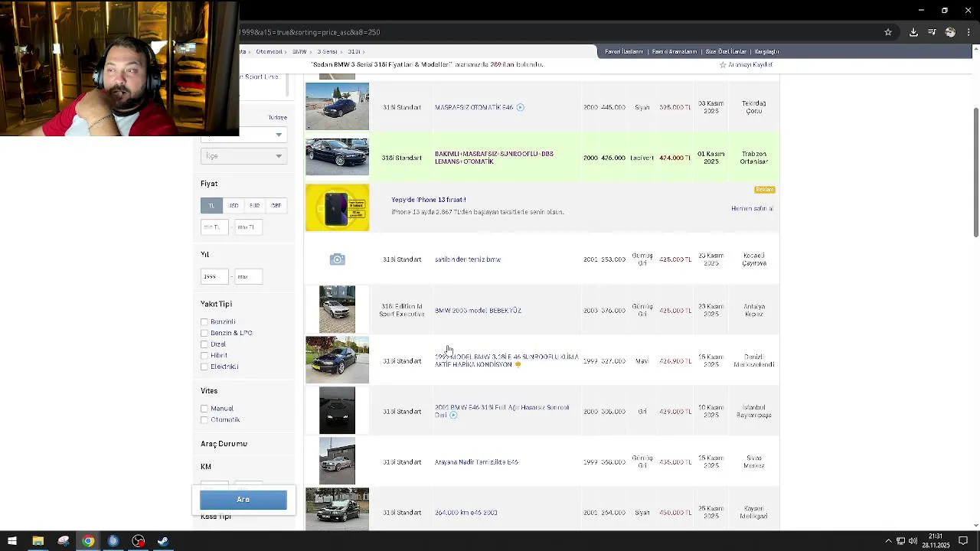Viewport: 980px width, 551px height.
Task: Open Arayana Nadir Temizlikte E46 listing
Action: point(476,462)
